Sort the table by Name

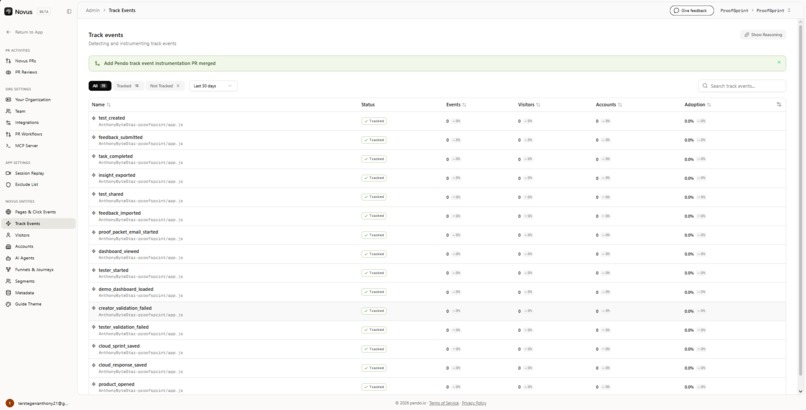coord(101,105)
